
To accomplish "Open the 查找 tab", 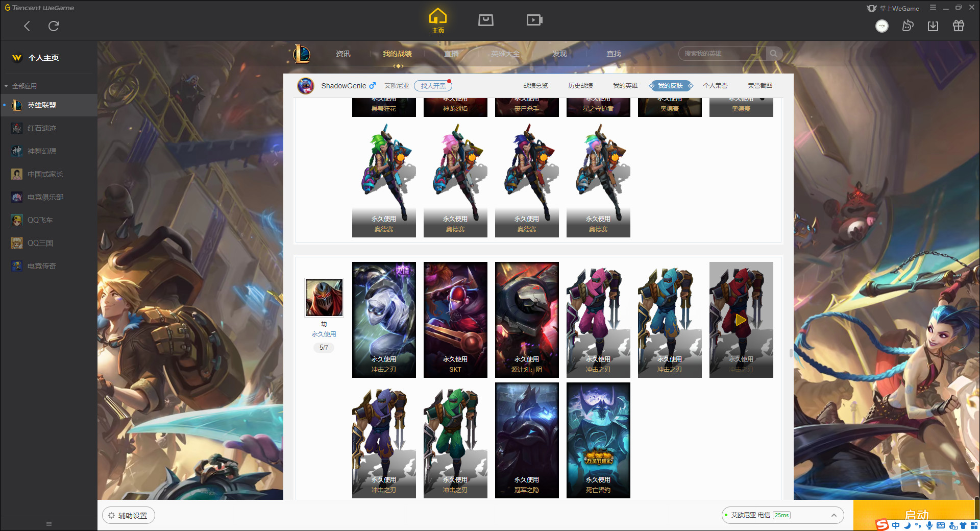I will (614, 54).
